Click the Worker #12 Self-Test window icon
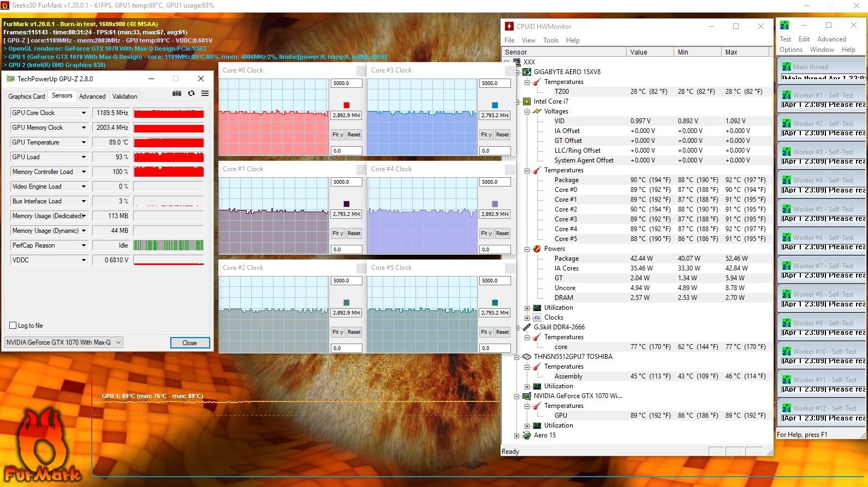The width and height of the screenshot is (868, 487). [787, 408]
